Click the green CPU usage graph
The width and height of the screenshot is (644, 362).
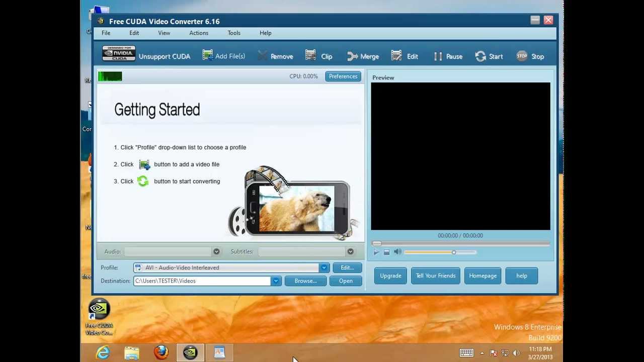110,76
